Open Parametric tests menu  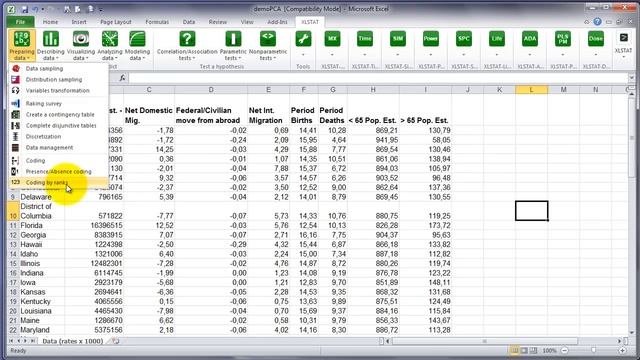[233, 45]
